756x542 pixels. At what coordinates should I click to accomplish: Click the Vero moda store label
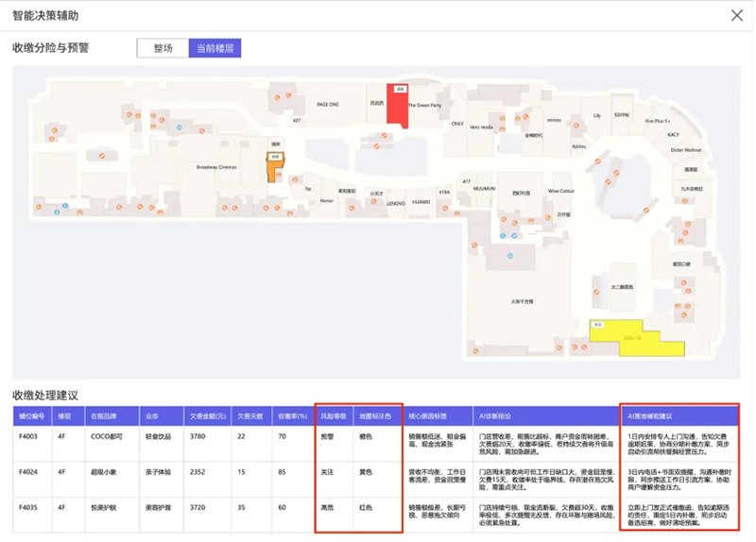481,127
